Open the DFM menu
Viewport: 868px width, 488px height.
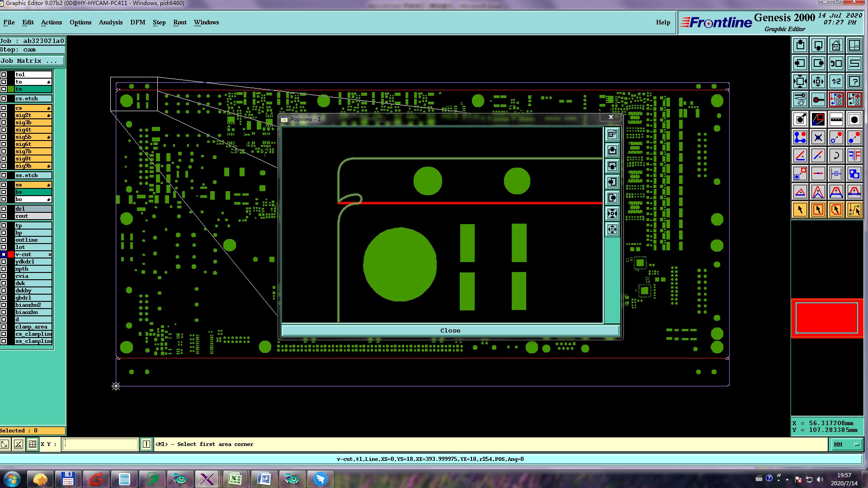coord(137,22)
